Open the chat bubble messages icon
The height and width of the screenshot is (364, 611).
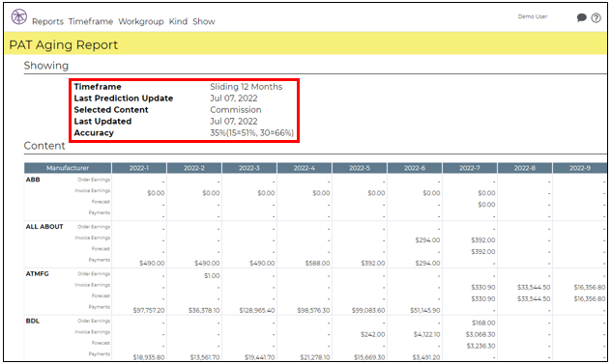[x=581, y=17]
